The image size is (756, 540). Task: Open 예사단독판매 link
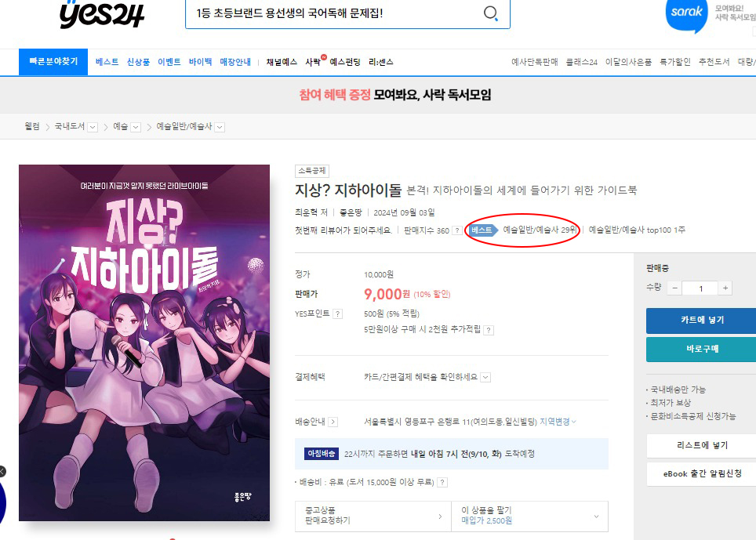(x=535, y=62)
